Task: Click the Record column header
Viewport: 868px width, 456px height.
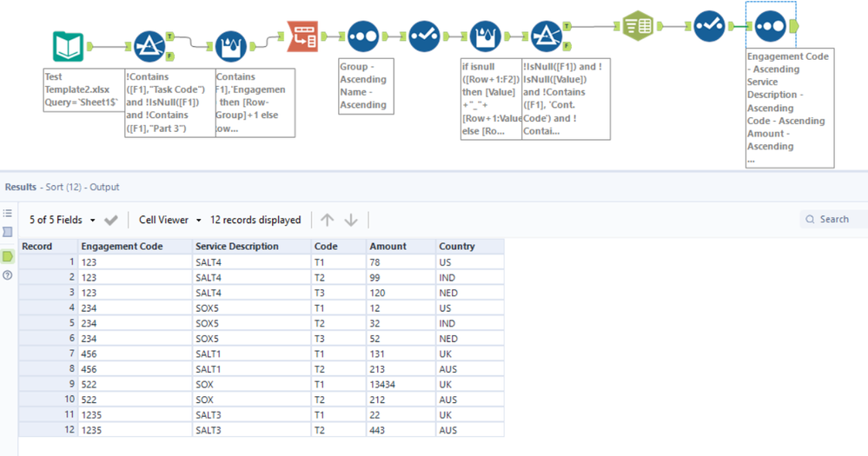Action: coord(48,247)
